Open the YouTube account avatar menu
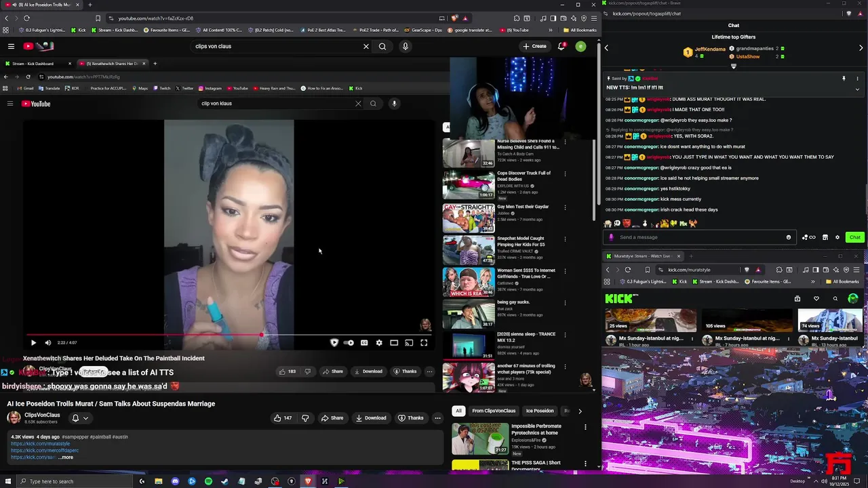The height and width of the screenshot is (488, 868). [x=580, y=46]
